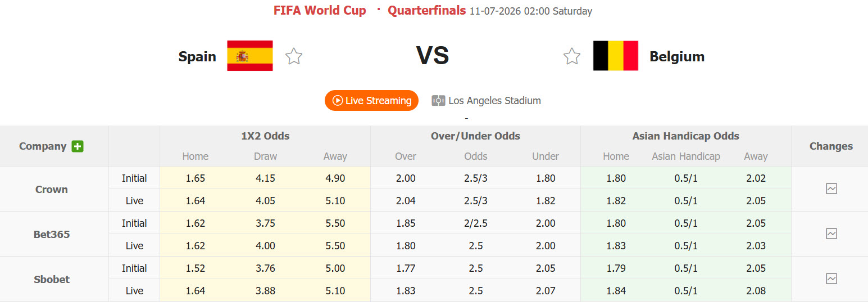Click the Belgium flag image
The image size is (868, 305).
click(616, 56)
